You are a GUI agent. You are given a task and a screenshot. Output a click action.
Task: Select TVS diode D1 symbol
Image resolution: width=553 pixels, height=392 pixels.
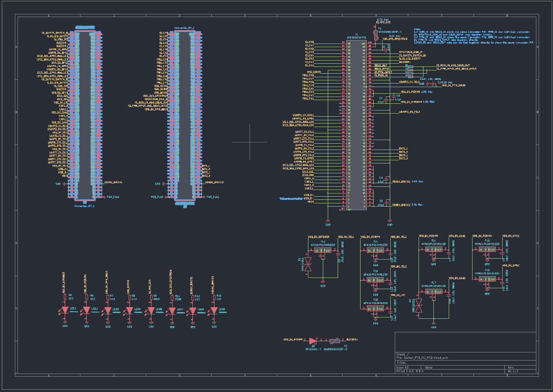coord(308,265)
